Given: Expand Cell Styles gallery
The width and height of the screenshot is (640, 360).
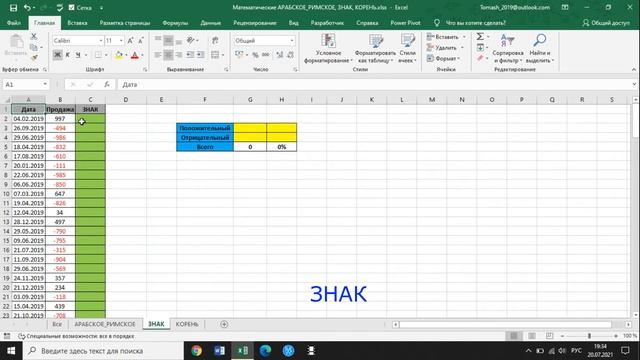Looking at the screenshot, I should (407, 49).
